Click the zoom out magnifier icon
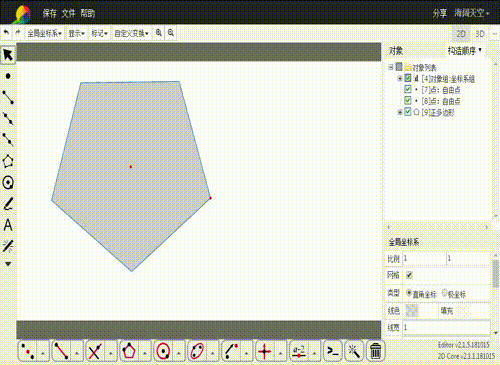500x365 pixels. 171,33
